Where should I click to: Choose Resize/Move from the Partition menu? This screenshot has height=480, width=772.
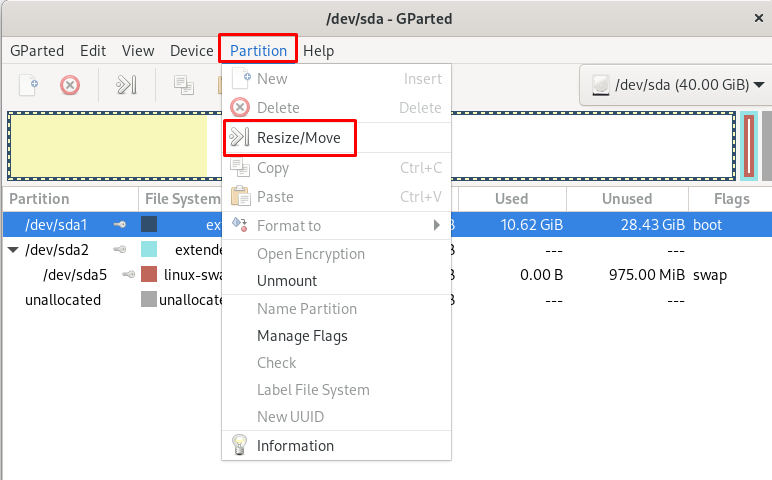point(336,137)
